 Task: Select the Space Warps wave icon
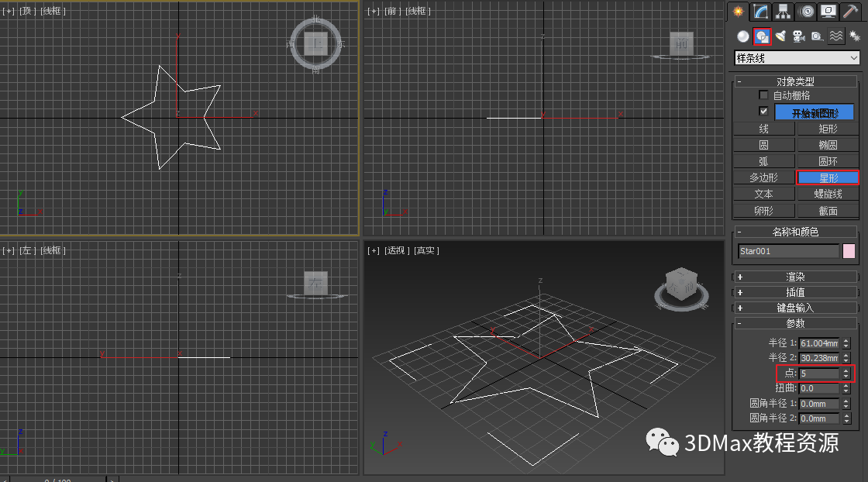coord(835,36)
